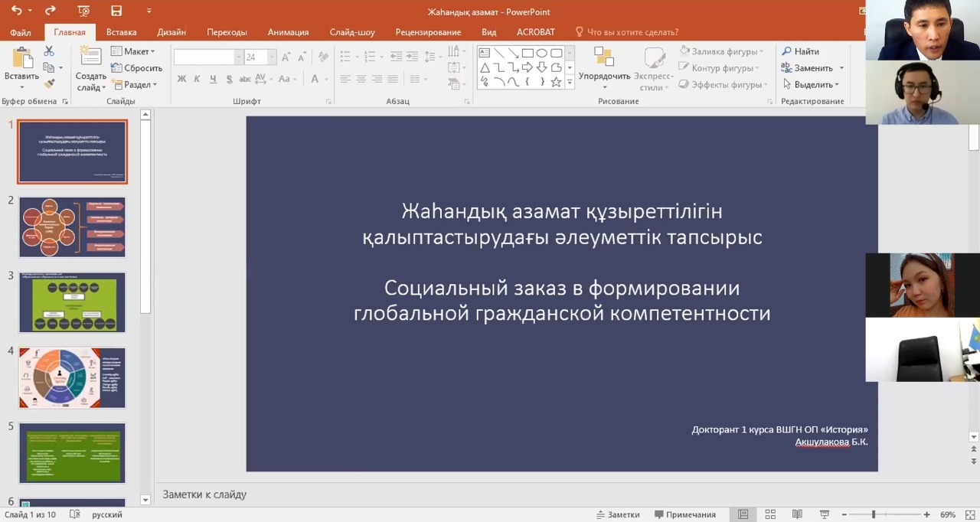Select the rectangle shape in gallery

pos(528,53)
